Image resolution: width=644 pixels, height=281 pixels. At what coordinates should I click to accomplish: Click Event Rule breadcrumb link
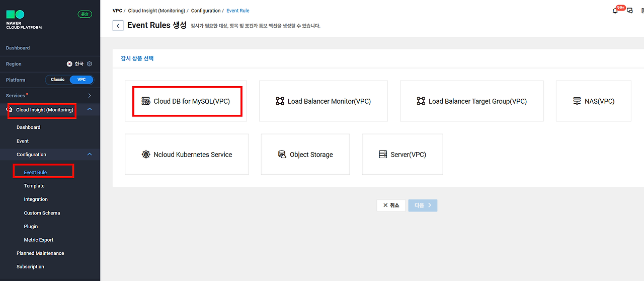(238, 11)
